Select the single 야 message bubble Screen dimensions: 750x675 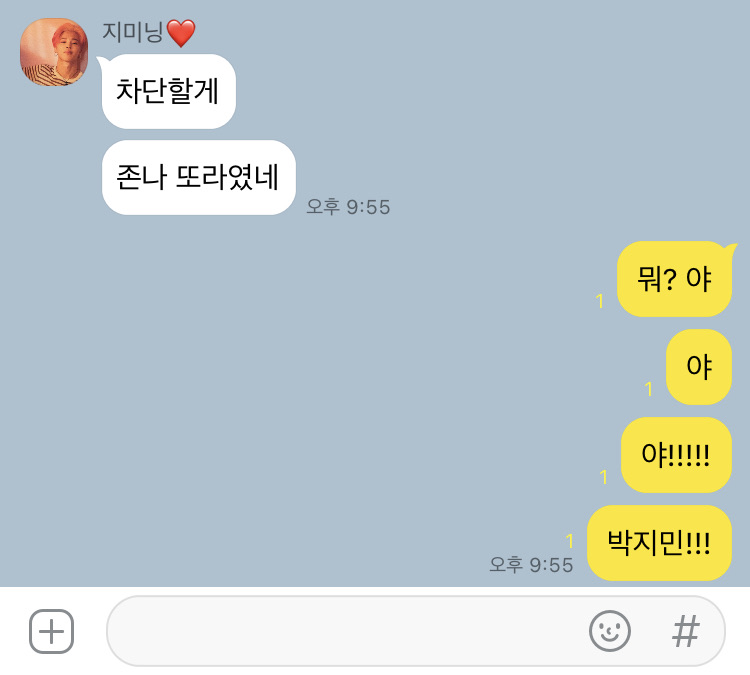point(699,367)
